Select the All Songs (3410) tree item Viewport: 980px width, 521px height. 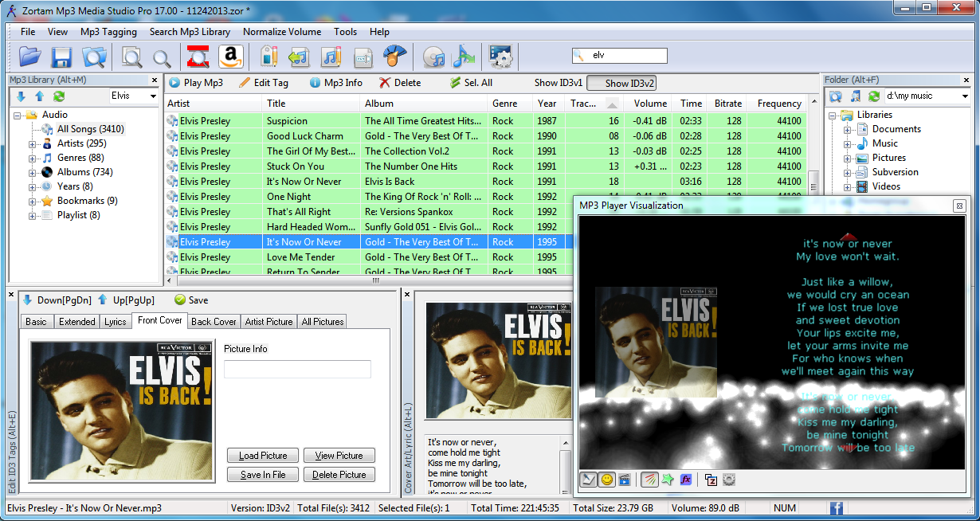pos(90,129)
